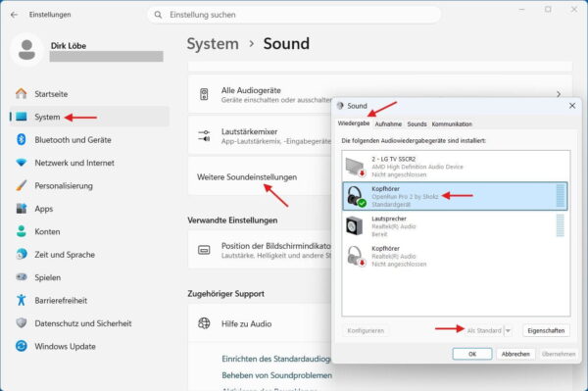Switch to the Sounds tab
The width and height of the screenshot is (588, 391).
pyautogui.click(x=417, y=124)
